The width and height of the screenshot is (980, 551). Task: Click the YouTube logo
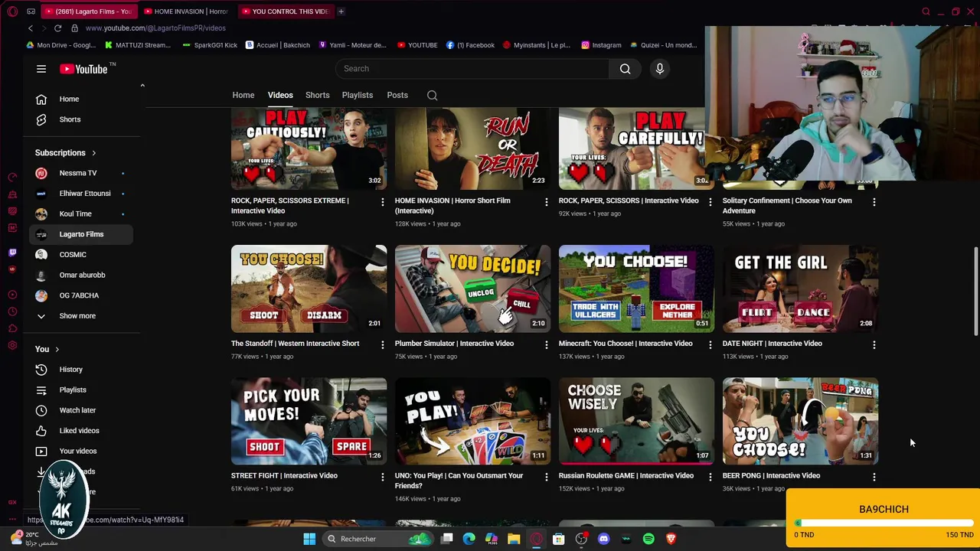pos(83,69)
